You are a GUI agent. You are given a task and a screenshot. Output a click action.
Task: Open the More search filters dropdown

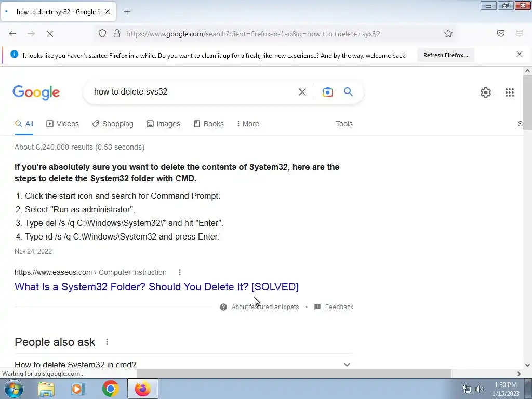(x=248, y=124)
